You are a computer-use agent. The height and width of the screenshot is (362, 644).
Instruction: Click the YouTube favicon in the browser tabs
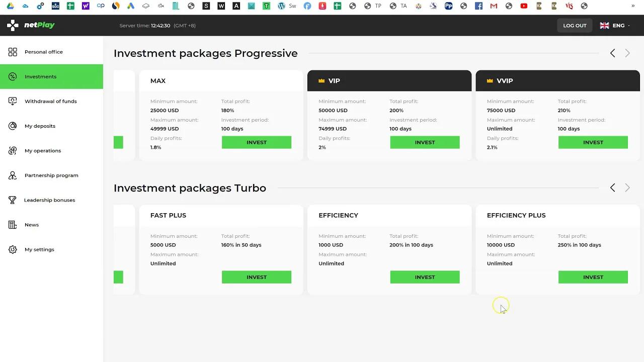[524, 6]
